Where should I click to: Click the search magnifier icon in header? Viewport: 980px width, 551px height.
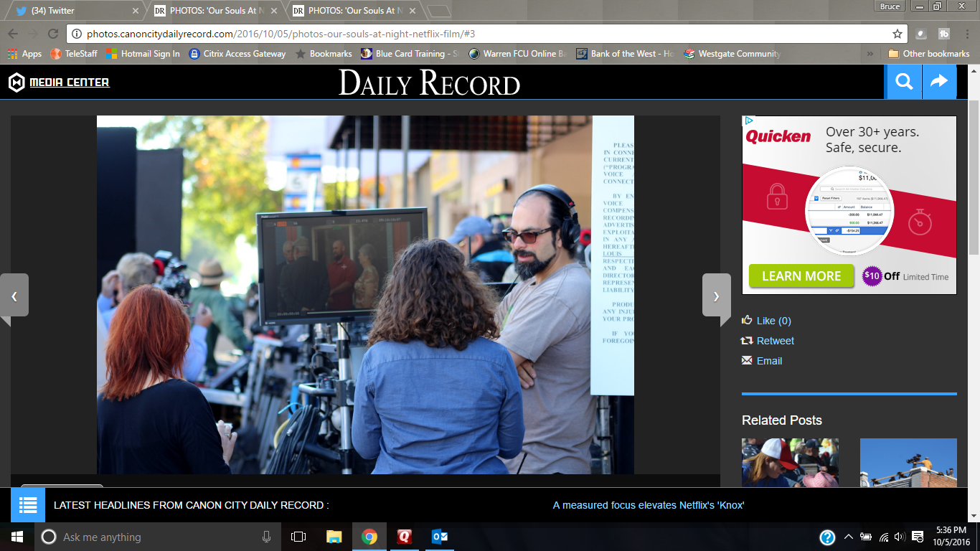click(904, 83)
